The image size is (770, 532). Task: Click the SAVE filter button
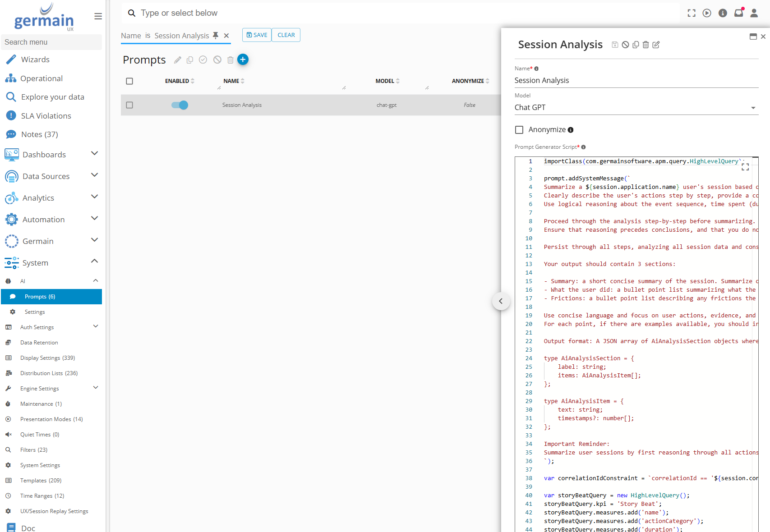[257, 35]
